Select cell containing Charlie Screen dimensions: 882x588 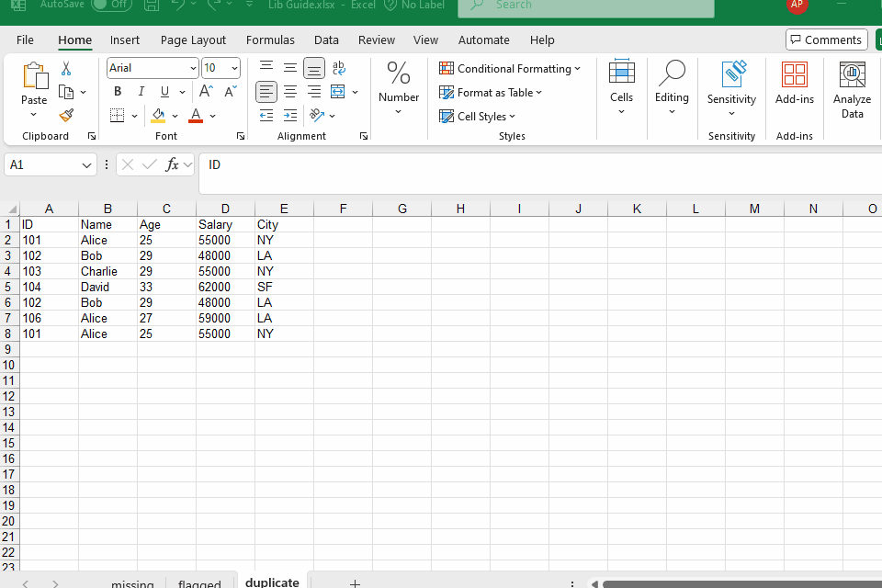[x=108, y=271]
